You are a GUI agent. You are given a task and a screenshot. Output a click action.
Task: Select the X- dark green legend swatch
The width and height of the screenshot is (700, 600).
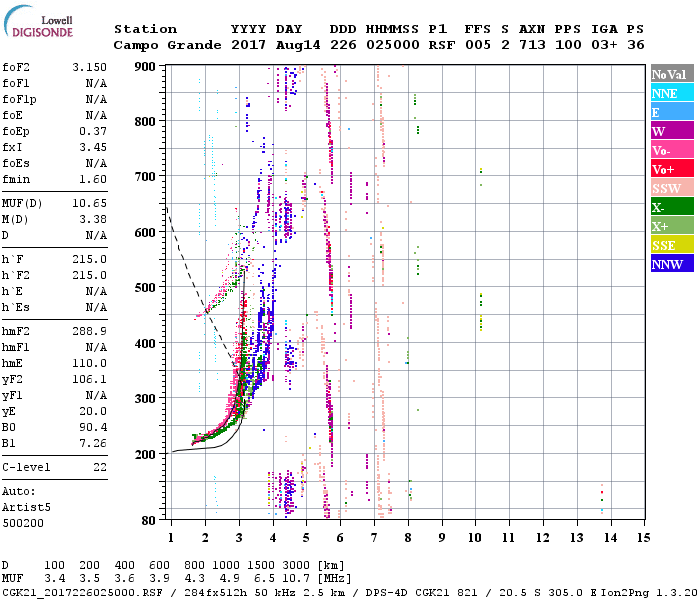672,207
